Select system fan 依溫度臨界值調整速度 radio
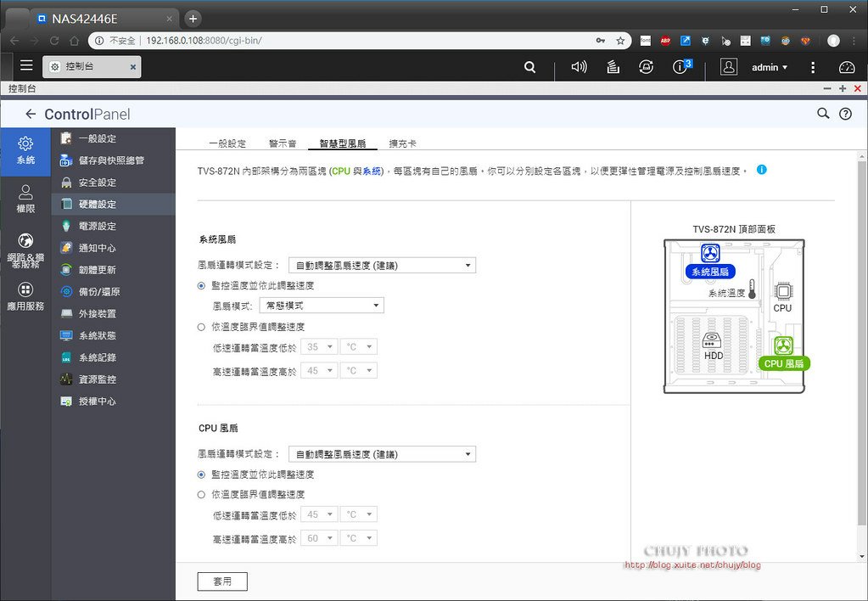The width and height of the screenshot is (868, 601). point(201,328)
